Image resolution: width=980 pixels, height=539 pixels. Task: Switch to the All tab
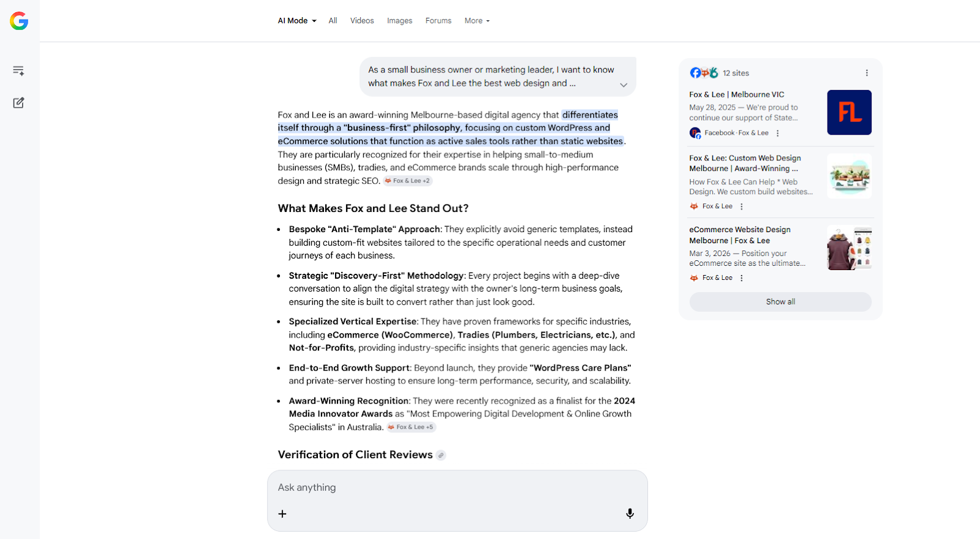click(333, 21)
